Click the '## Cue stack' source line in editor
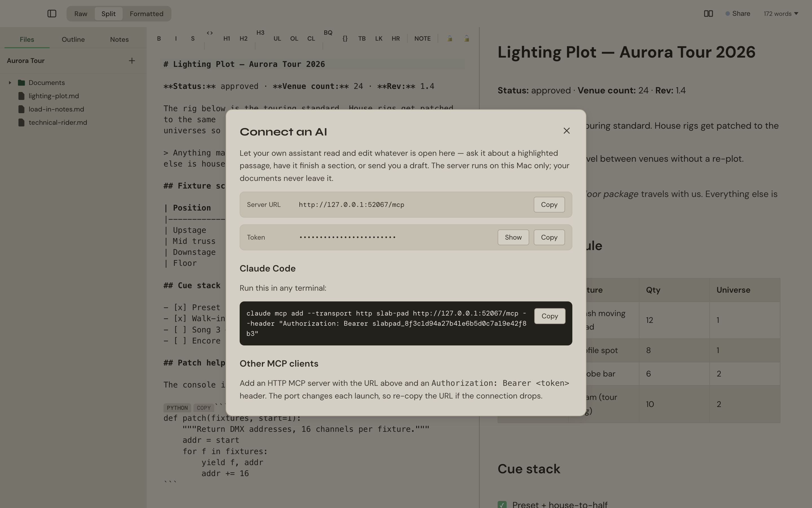 coord(192,286)
